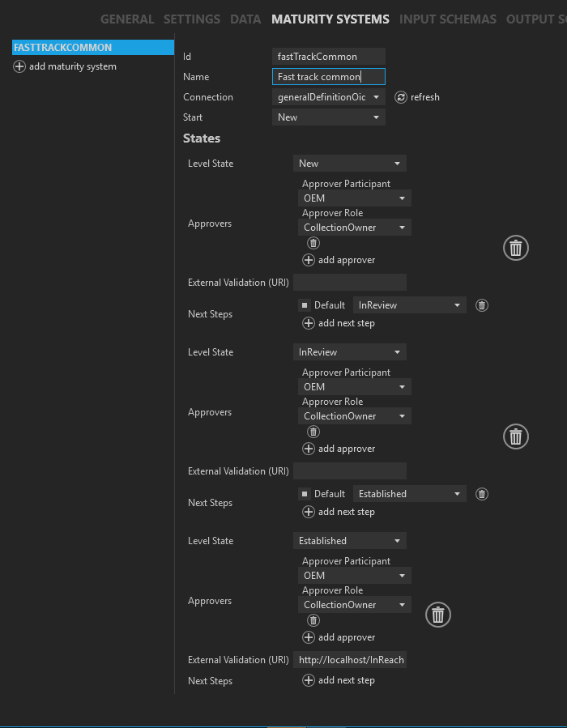
Task: Open Approver Role dropdown under InReview state
Action: [354, 416]
